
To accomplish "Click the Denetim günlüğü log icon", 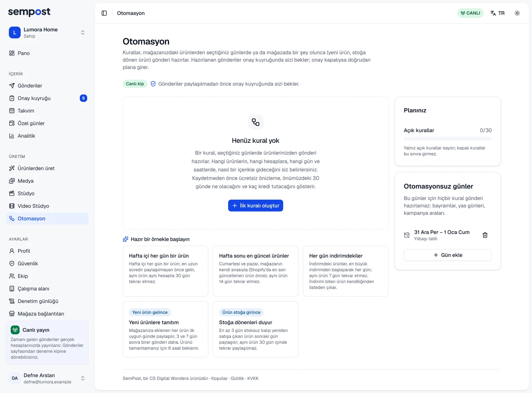I will [x=12, y=301].
